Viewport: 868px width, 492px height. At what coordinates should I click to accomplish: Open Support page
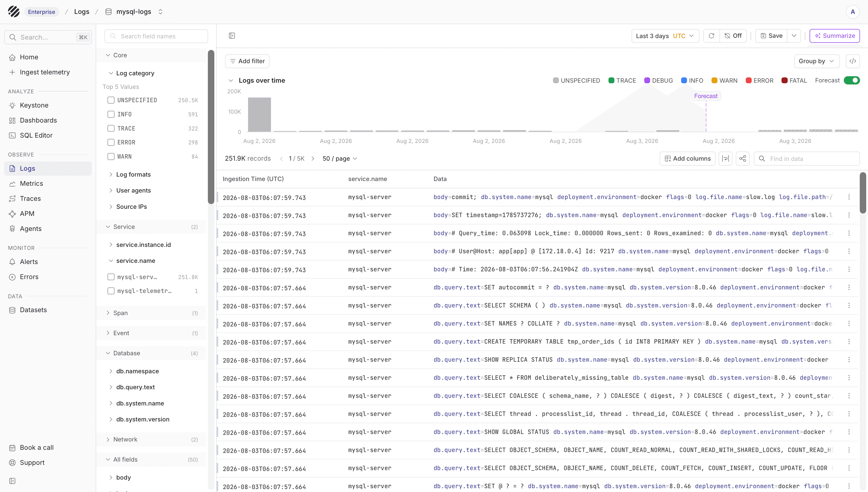point(48,462)
